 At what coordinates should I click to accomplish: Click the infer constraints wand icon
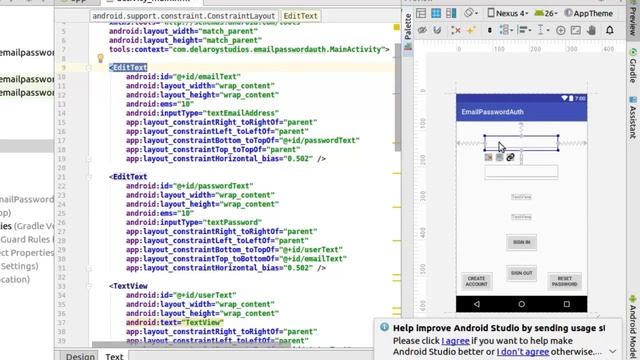tap(471, 30)
